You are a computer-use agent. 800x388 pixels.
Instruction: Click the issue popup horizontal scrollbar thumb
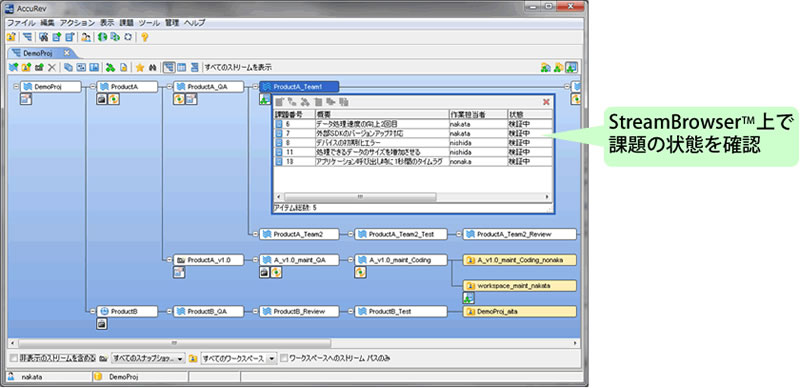coord(360,197)
